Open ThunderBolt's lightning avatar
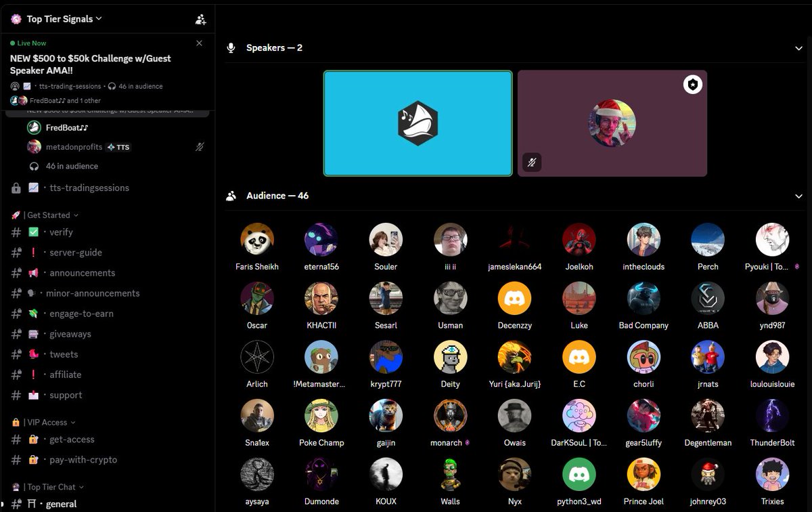This screenshot has height=512, width=812. pyautogui.click(x=772, y=416)
